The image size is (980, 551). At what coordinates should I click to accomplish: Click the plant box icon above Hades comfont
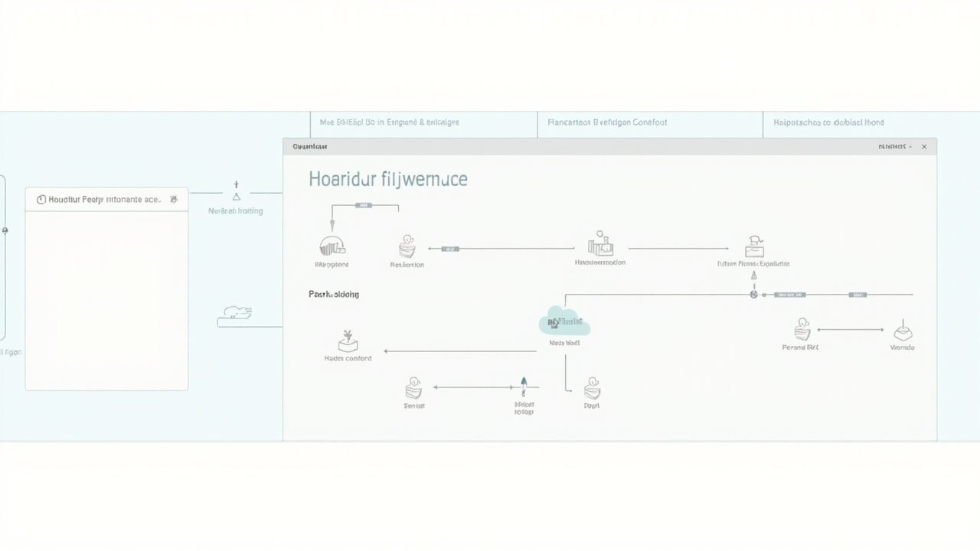(x=348, y=341)
